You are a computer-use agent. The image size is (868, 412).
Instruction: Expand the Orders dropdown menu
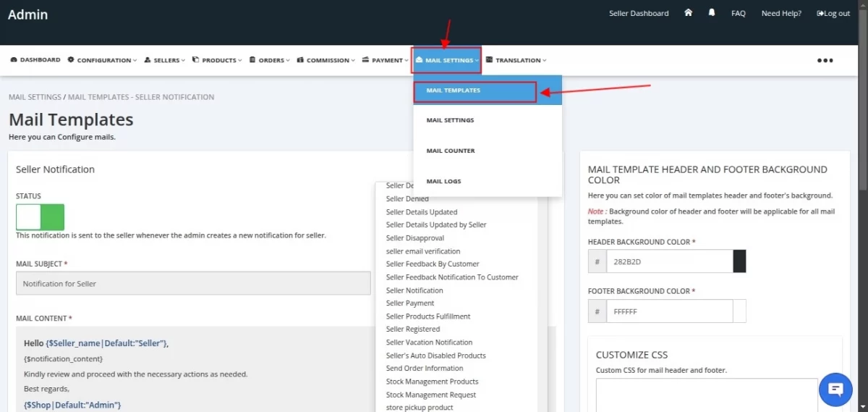point(270,60)
